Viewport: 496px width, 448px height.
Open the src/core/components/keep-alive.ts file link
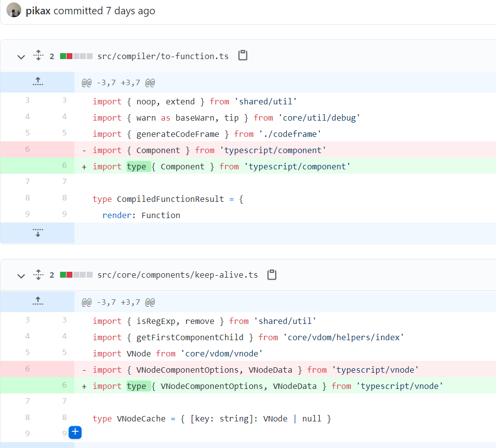point(177,275)
